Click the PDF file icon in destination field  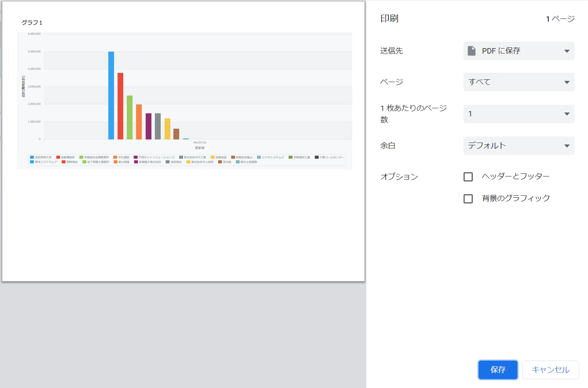pyautogui.click(x=472, y=51)
